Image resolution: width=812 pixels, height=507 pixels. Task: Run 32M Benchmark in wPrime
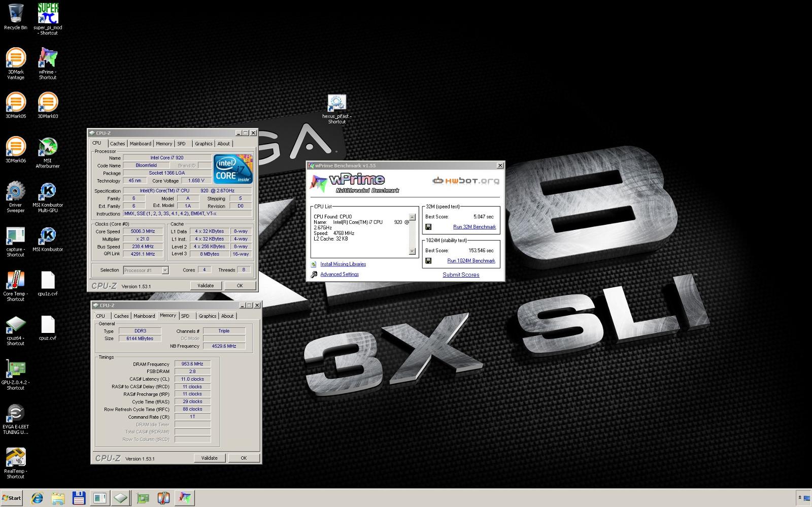coord(475,227)
